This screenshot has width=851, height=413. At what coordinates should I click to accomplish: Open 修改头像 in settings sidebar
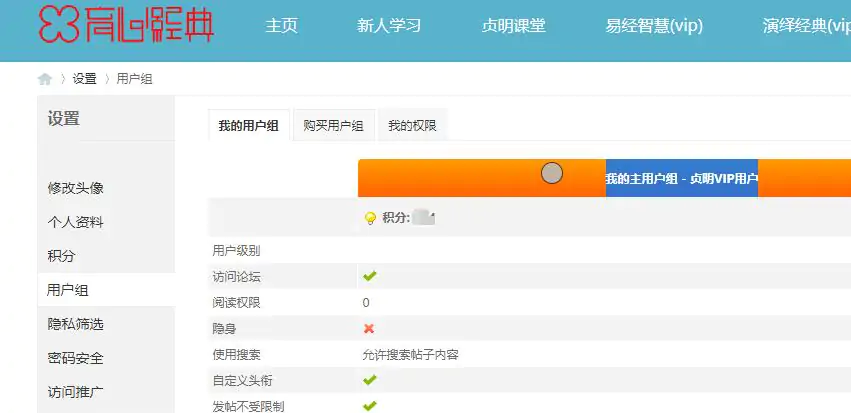click(x=75, y=188)
